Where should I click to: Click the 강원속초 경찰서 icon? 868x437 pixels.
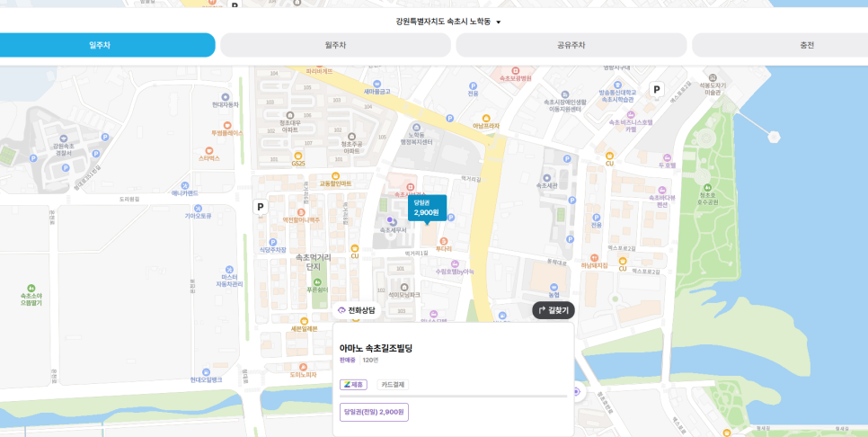(63, 138)
